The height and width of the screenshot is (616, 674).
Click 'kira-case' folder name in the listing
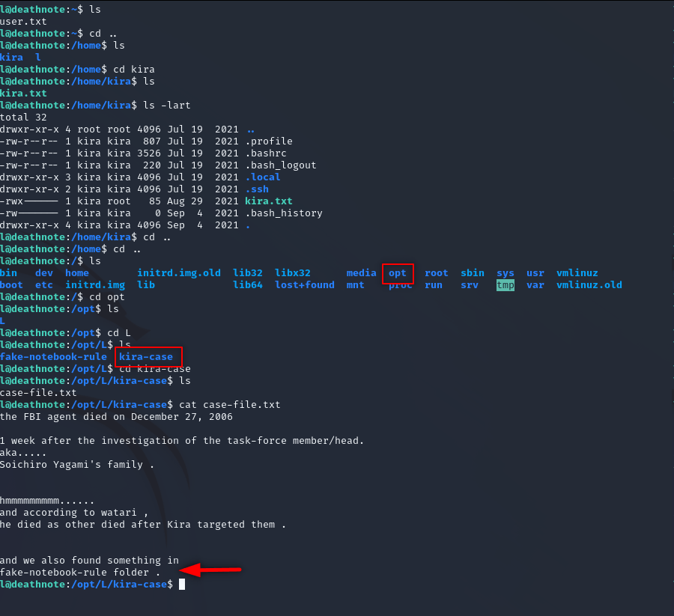tap(146, 356)
